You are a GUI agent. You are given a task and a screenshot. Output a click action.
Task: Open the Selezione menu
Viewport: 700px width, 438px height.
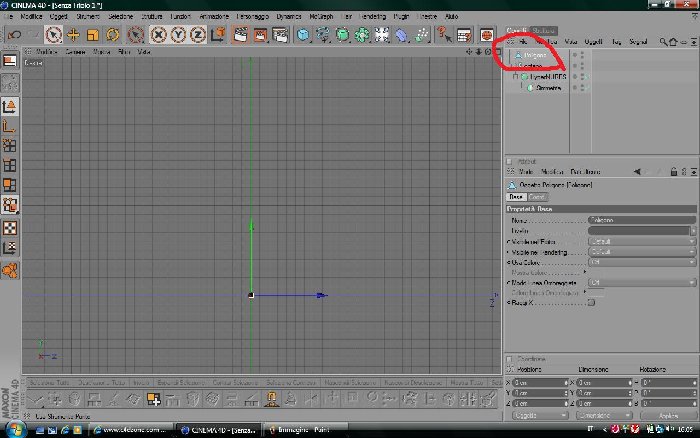click(x=121, y=17)
